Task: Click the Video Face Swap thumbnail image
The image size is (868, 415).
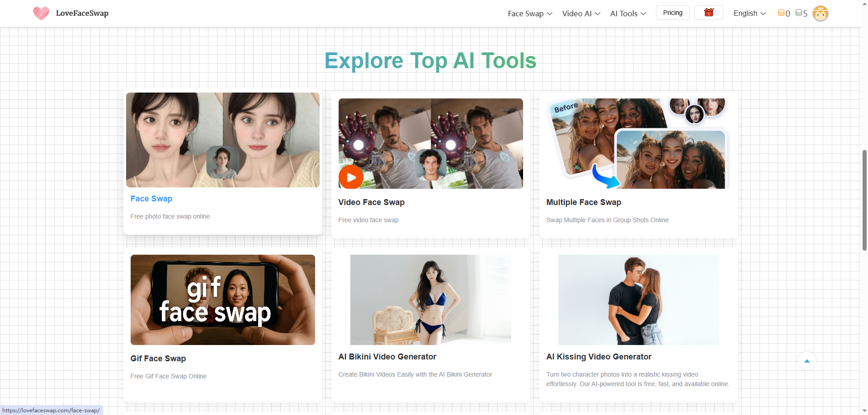Action: tap(431, 144)
